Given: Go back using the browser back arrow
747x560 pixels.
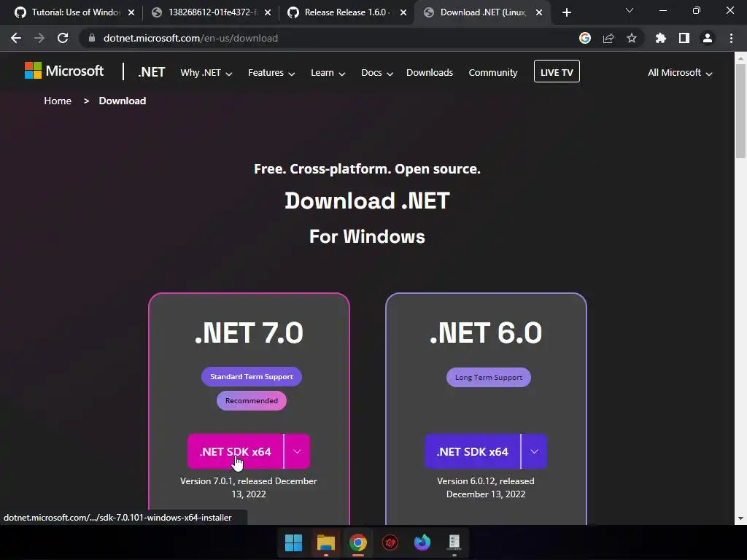Looking at the screenshot, I should [16, 38].
